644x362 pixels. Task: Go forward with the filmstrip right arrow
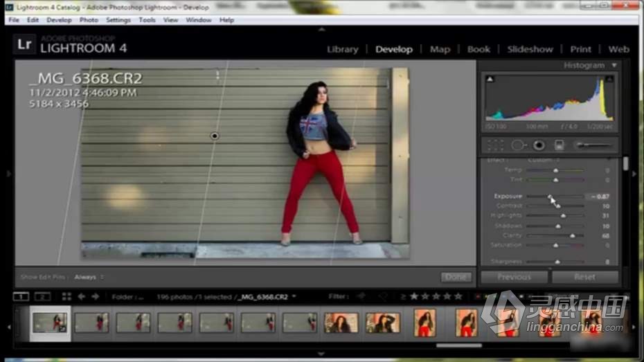[96, 296]
